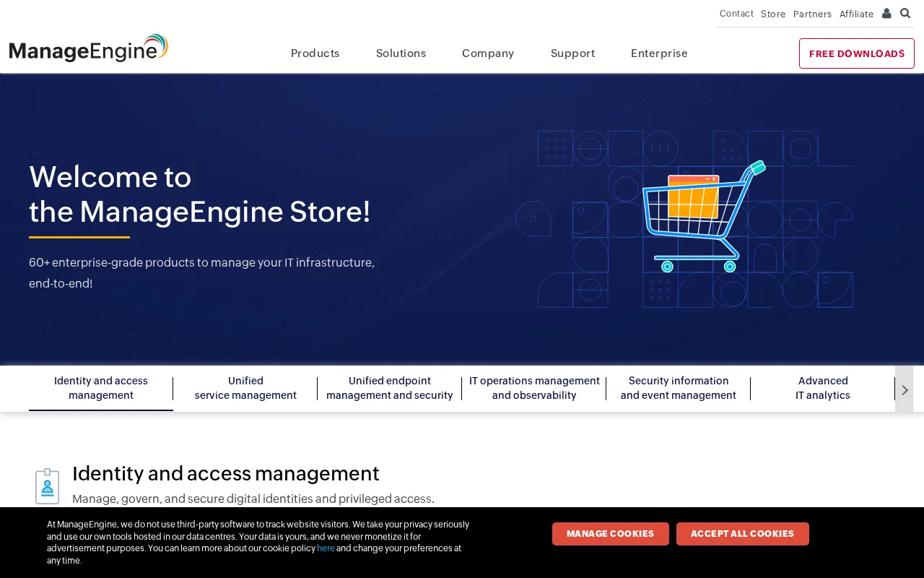
Task: Click the Manage Cookies button
Action: click(611, 534)
